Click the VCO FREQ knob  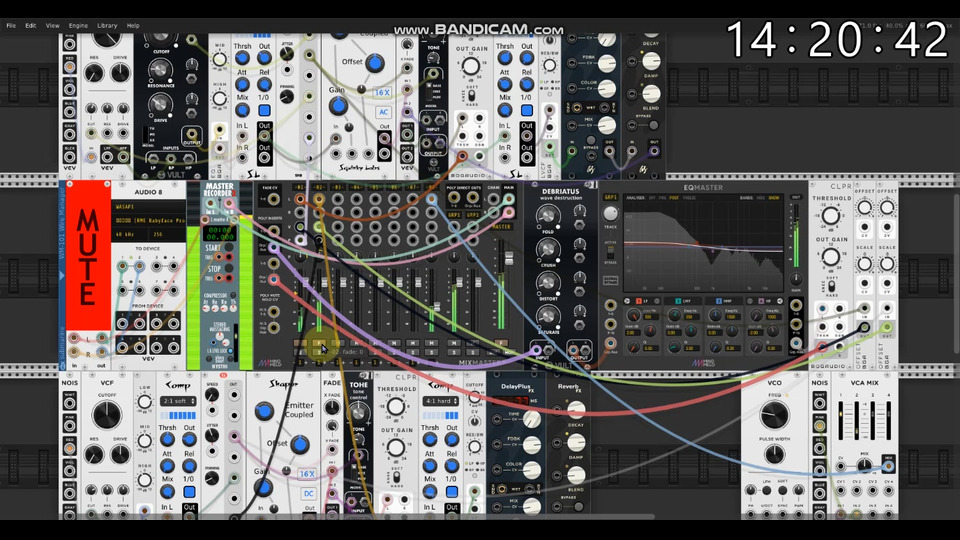pos(774,415)
